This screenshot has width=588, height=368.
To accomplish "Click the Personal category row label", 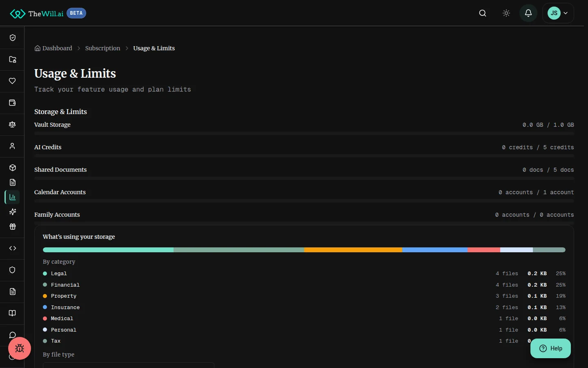I will [x=64, y=330].
